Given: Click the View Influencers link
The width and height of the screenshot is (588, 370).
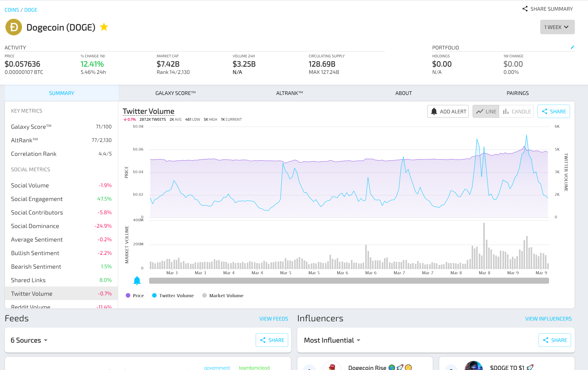Looking at the screenshot, I should pos(548,319).
